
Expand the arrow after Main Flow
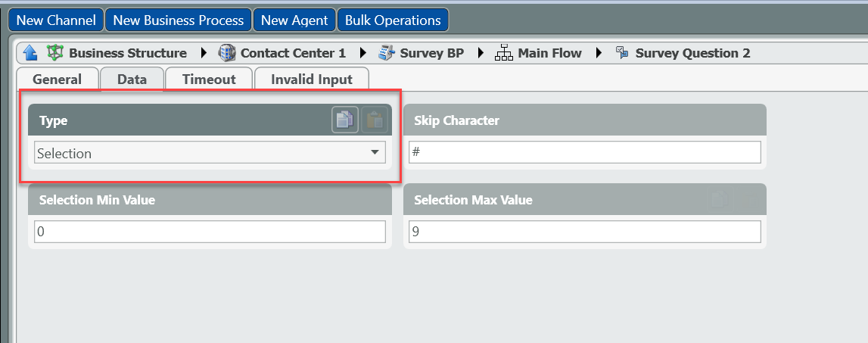tap(599, 53)
